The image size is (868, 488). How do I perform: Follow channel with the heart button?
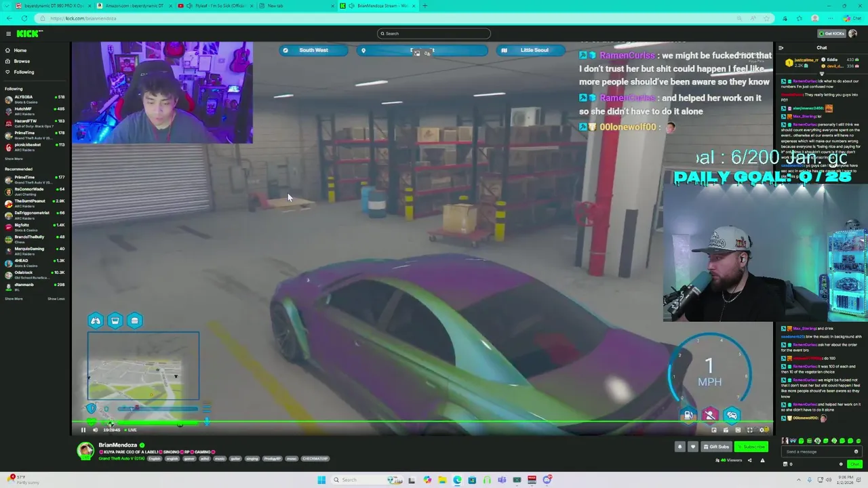point(692,447)
